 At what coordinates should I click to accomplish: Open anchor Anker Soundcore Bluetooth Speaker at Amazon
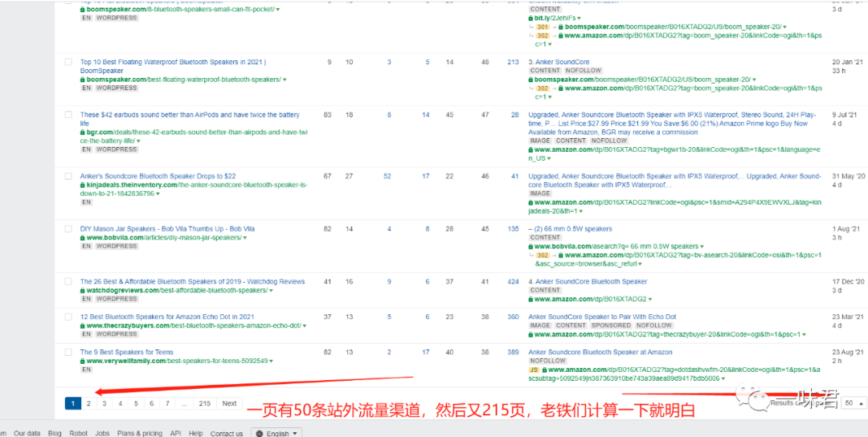pos(600,352)
